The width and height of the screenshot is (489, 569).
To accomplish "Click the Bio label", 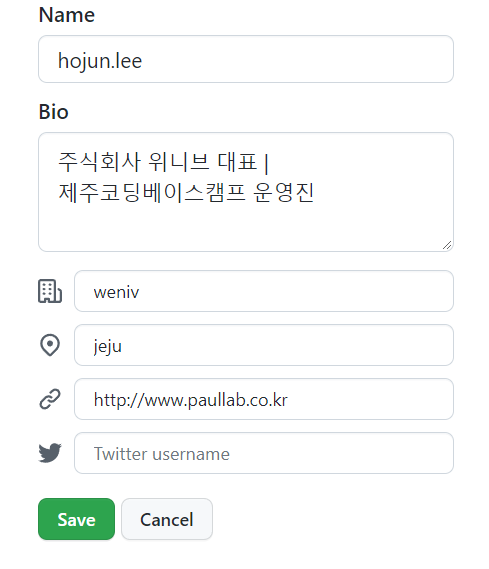I will click(54, 112).
